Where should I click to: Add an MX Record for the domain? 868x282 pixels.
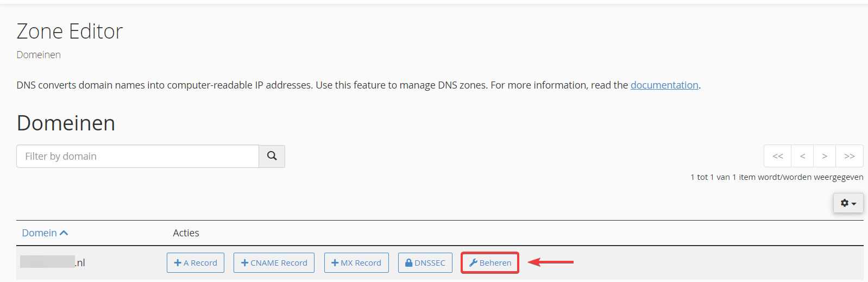(x=356, y=263)
